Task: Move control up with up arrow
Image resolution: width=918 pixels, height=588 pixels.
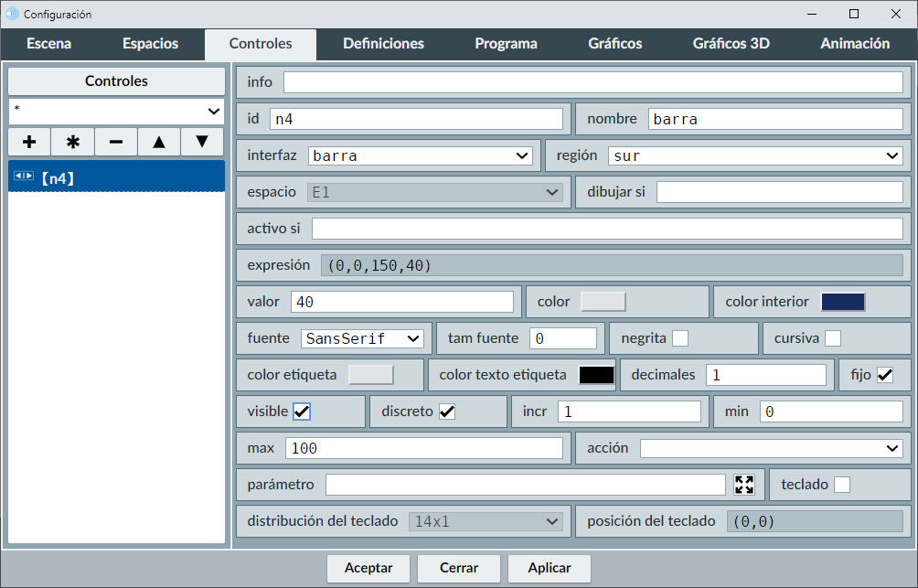Action: point(159,142)
